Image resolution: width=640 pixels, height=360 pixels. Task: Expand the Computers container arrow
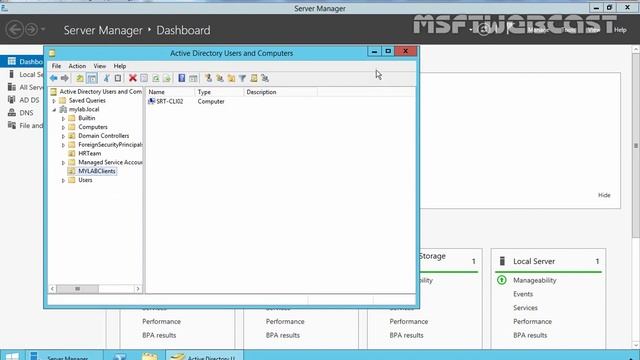tap(63, 127)
